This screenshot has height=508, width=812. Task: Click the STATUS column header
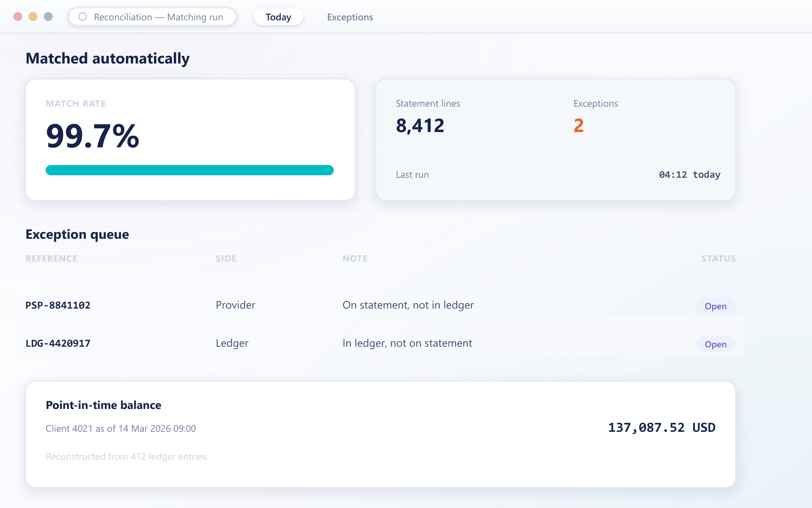pos(719,259)
